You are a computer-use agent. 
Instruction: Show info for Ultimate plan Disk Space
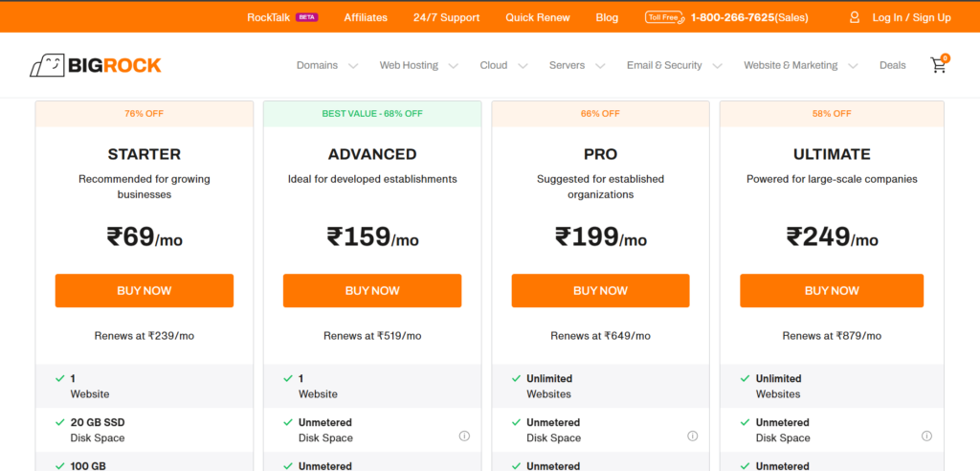(926, 436)
